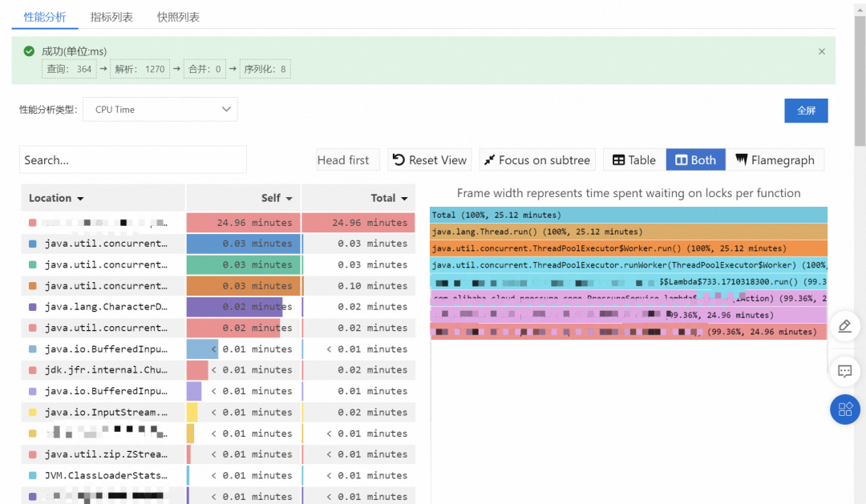Click the jdk.jfr.internal.Chu… table row
Viewport: 866px width, 504px height.
point(218,370)
